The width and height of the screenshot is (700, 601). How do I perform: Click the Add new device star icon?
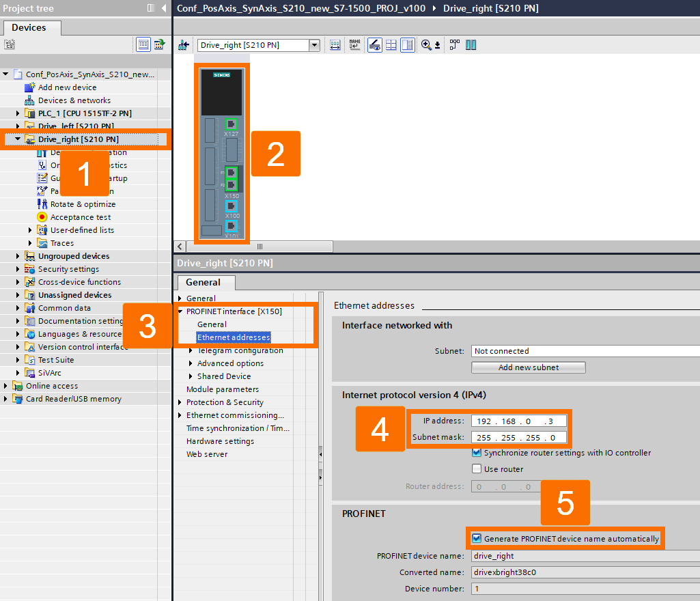pos(30,87)
